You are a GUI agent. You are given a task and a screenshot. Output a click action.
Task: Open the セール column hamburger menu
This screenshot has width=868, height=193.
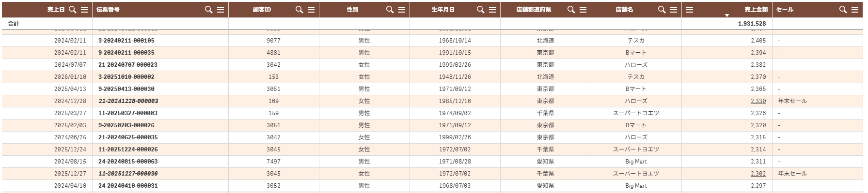click(x=855, y=10)
